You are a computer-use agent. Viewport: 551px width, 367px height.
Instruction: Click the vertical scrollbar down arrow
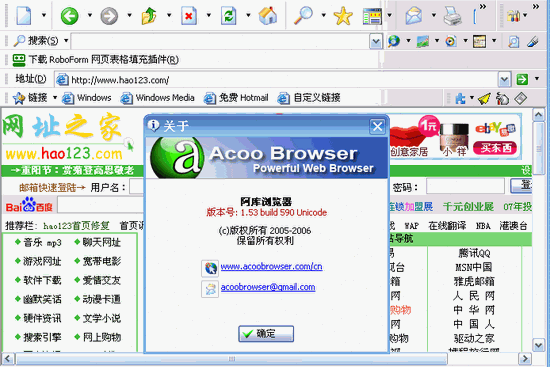pos(538,345)
